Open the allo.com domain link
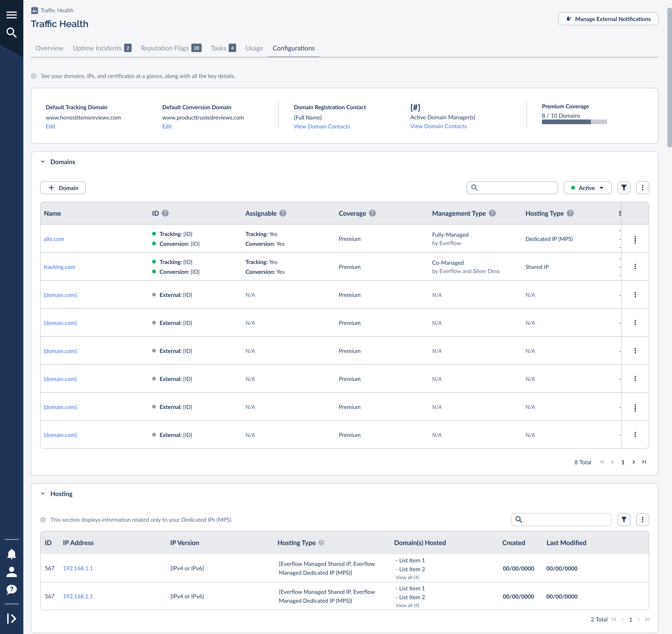Screen dimensions: 672x634 point(54,239)
